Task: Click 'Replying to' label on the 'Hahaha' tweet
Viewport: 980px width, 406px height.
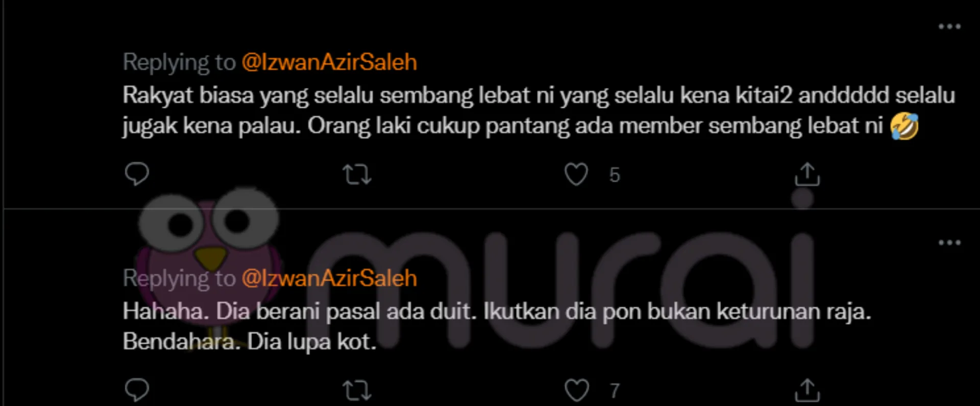Action: (179, 278)
